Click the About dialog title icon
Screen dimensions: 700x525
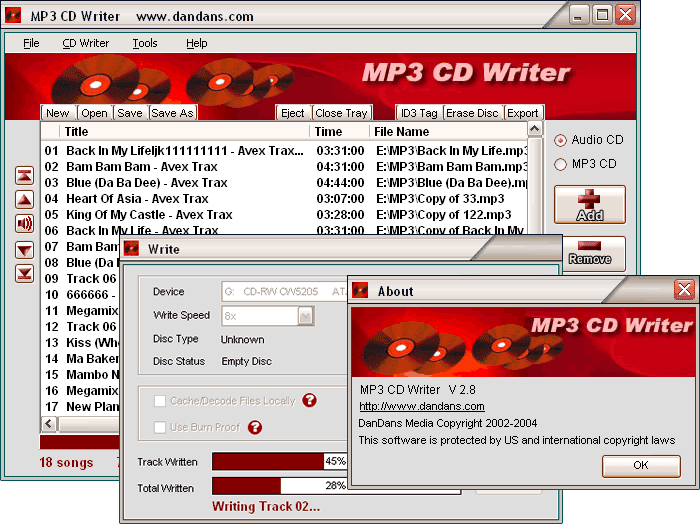click(x=360, y=291)
